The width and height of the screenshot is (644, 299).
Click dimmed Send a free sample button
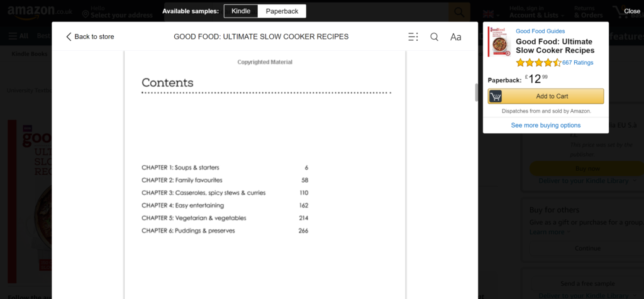coord(587,283)
